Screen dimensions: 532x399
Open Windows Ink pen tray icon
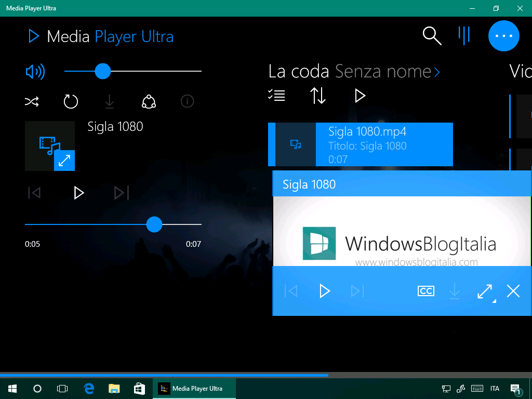pos(460,389)
